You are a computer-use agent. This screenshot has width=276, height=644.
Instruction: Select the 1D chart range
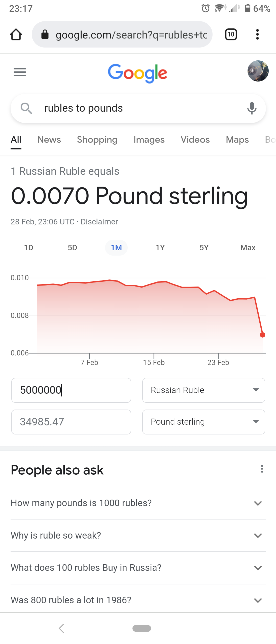tap(29, 248)
